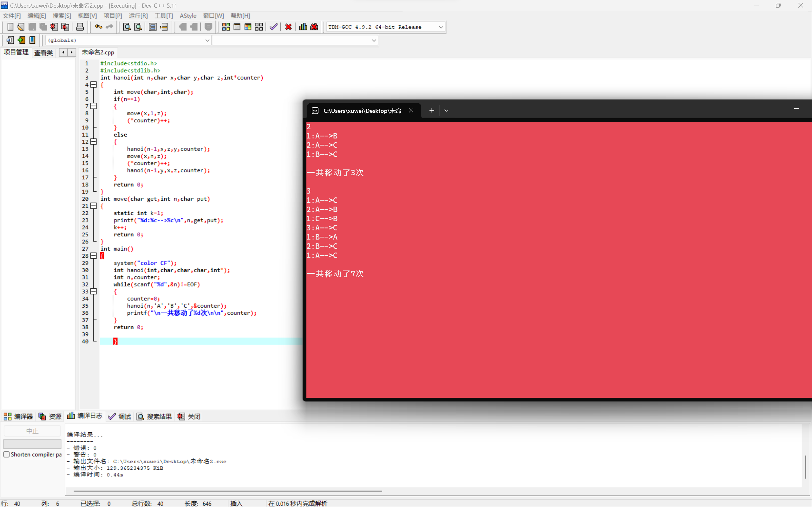This screenshot has width=812, height=507.
Task: Open the console tab list chevron
Action: pos(446,111)
